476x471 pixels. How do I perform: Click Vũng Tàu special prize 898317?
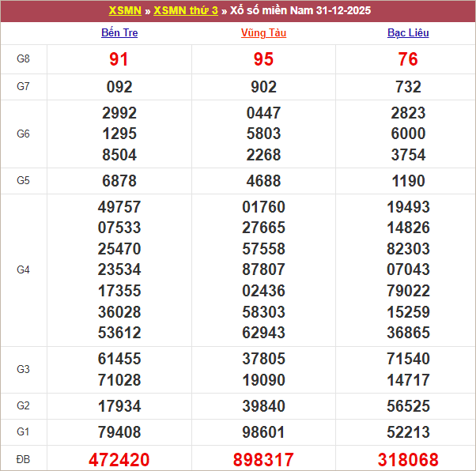pos(263,460)
